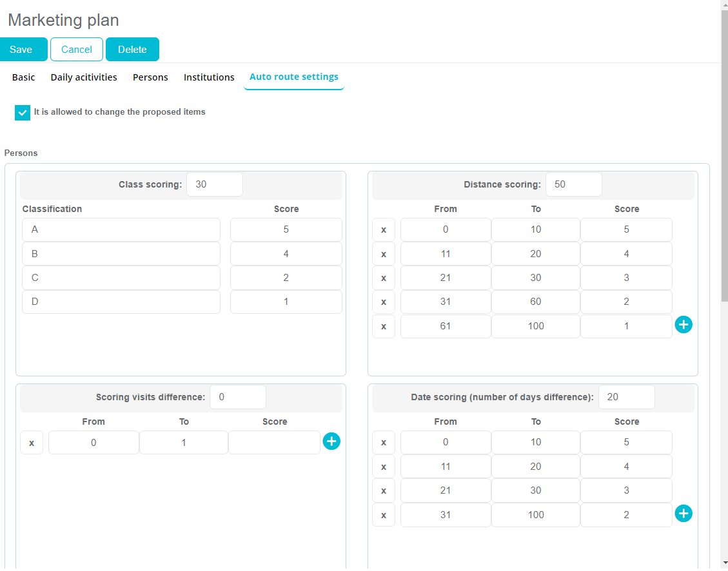This screenshot has height=571, width=728.
Task: Click the Class scoring weight field
Action: coord(215,184)
